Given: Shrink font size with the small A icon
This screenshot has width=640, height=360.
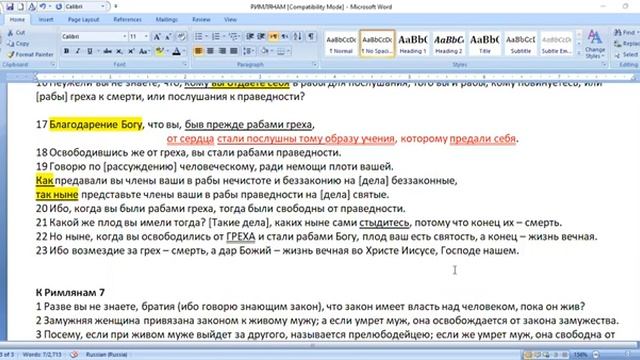Looking at the screenshot, I should (x=168, y=37).
